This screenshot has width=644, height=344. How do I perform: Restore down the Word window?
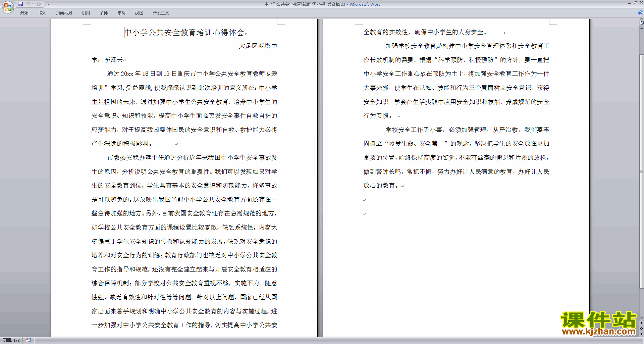pos(635,3)
